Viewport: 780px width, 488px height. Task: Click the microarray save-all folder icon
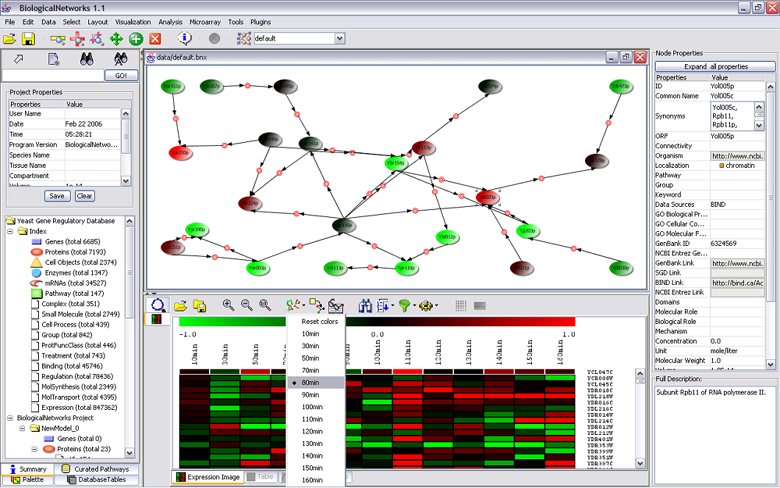[199, 305]
